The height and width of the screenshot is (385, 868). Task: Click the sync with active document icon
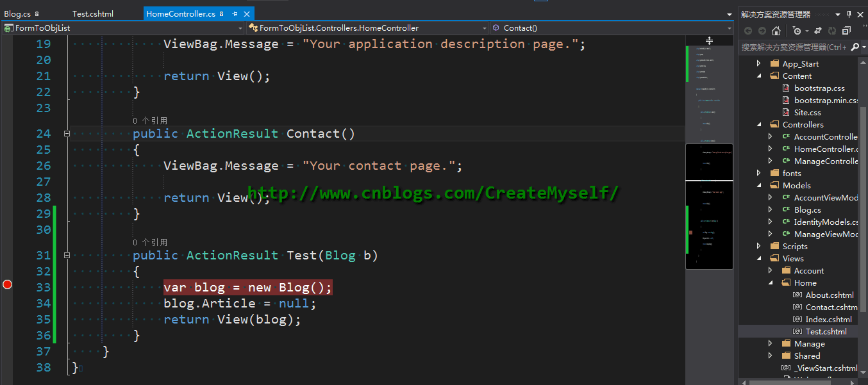pos(818,30)
